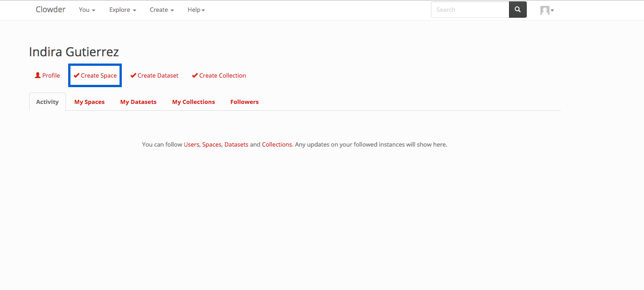Image resolution: width=644 pixels, height=290 pixels.
Task: Open the Help dropdown menu
Action: click(x=196, y=10)
